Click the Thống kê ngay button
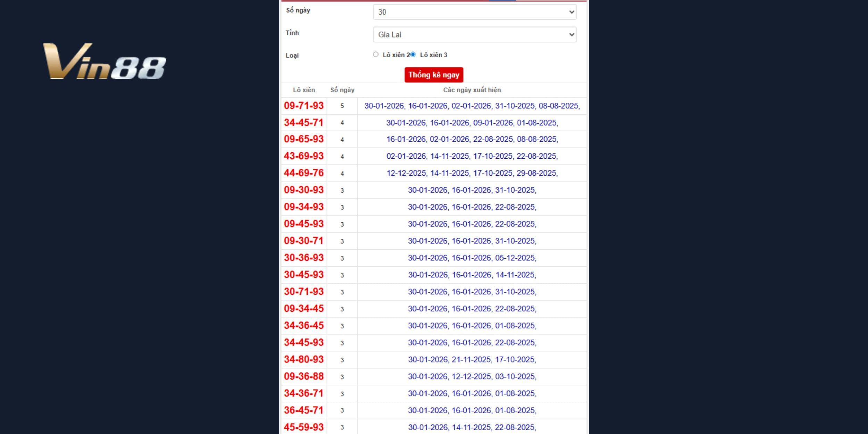 pos(433,75)
